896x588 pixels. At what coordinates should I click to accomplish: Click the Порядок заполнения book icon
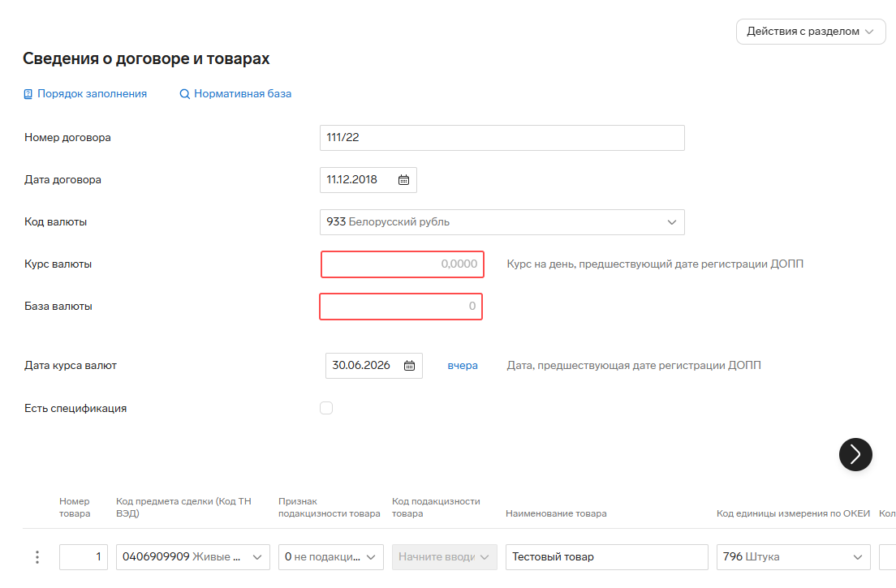tap(28, 94)
